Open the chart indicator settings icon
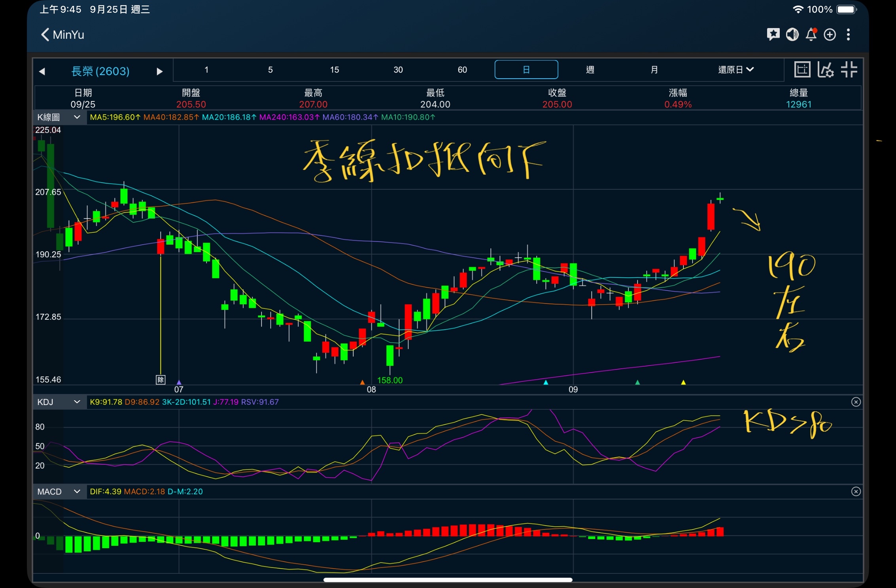This screenshot has width=896, height=588. (825, 70)
